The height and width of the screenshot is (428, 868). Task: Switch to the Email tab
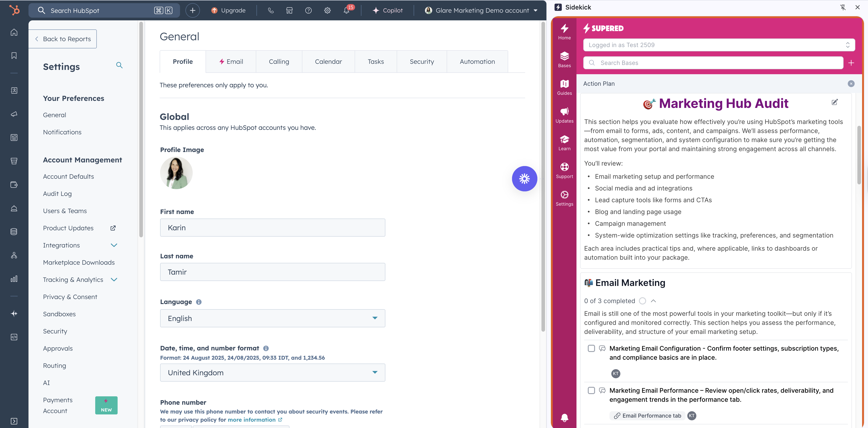(x=231, y=62)
